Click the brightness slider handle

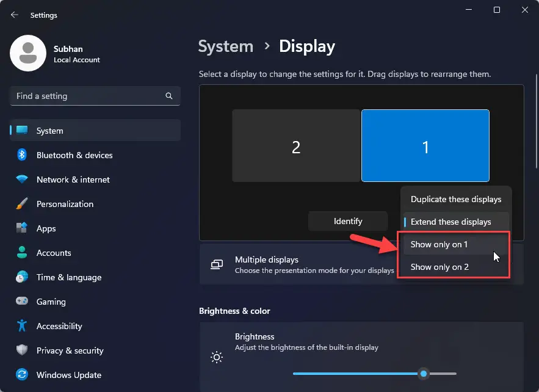coord(424,374)
